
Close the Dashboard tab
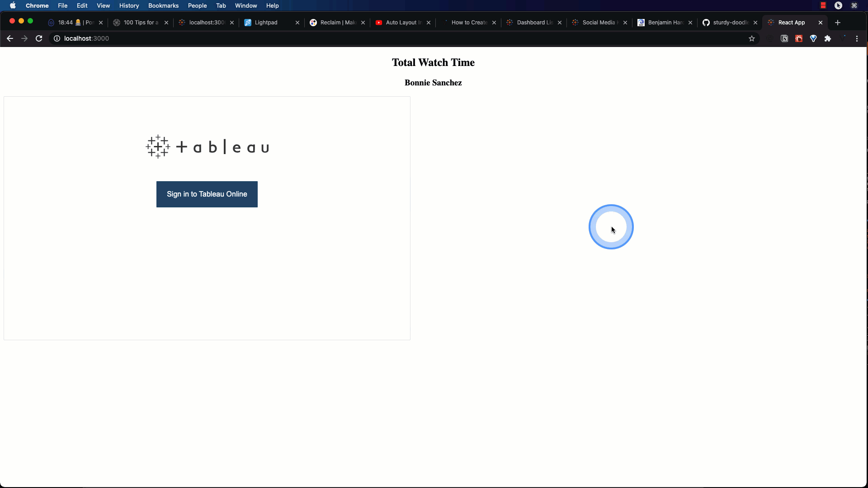[560, 23]
